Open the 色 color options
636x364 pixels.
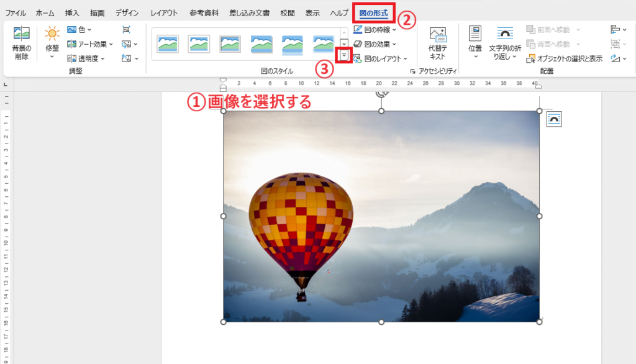[x=79, y=30]
